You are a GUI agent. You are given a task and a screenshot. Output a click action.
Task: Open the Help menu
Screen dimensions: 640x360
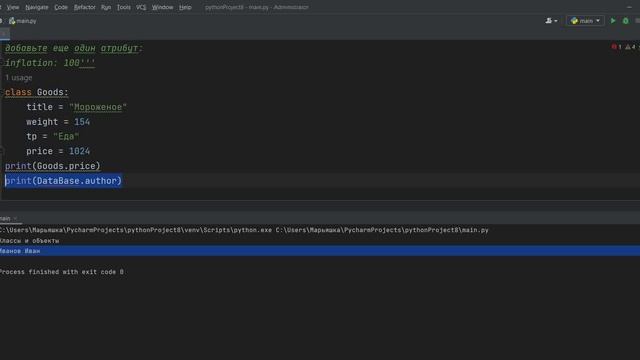click(185, 7)
